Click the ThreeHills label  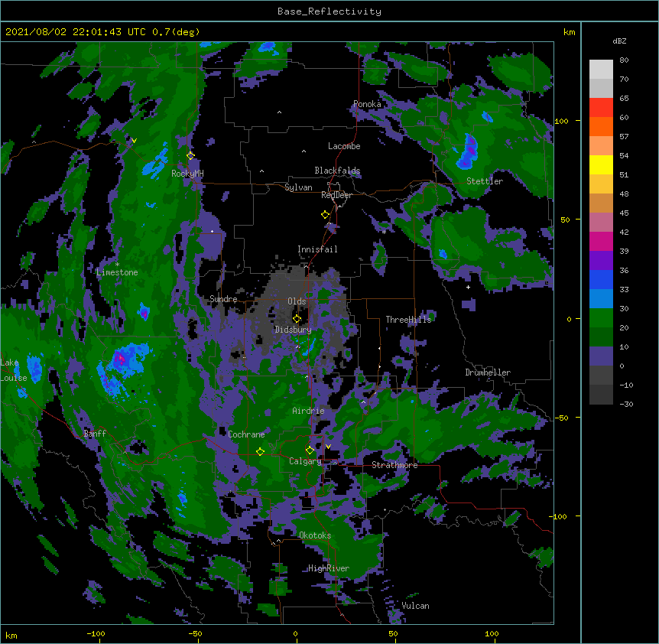(x=408, y=320)
